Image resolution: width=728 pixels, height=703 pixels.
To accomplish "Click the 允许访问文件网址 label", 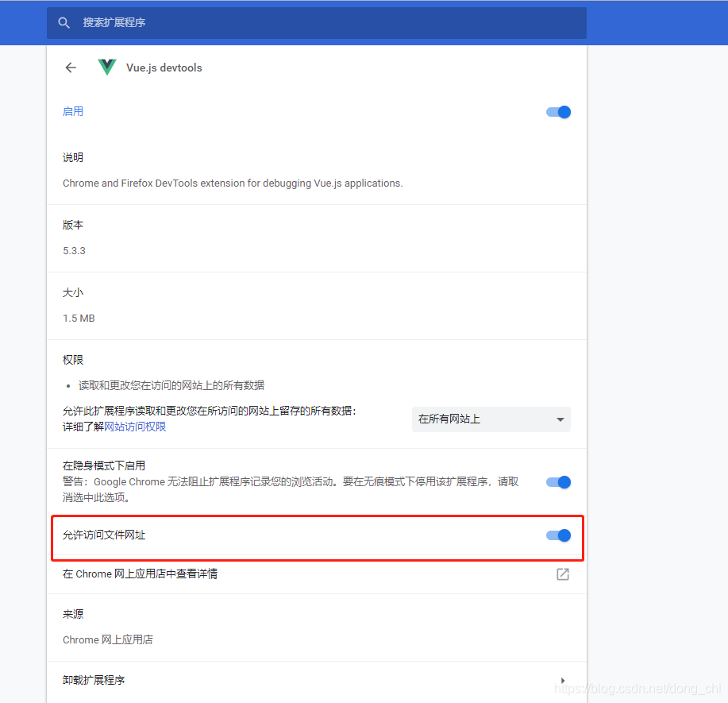I will (x=104, y=535).
